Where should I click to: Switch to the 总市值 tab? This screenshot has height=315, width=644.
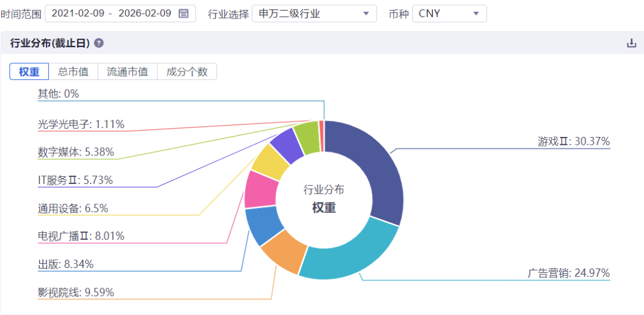point(73,72)
